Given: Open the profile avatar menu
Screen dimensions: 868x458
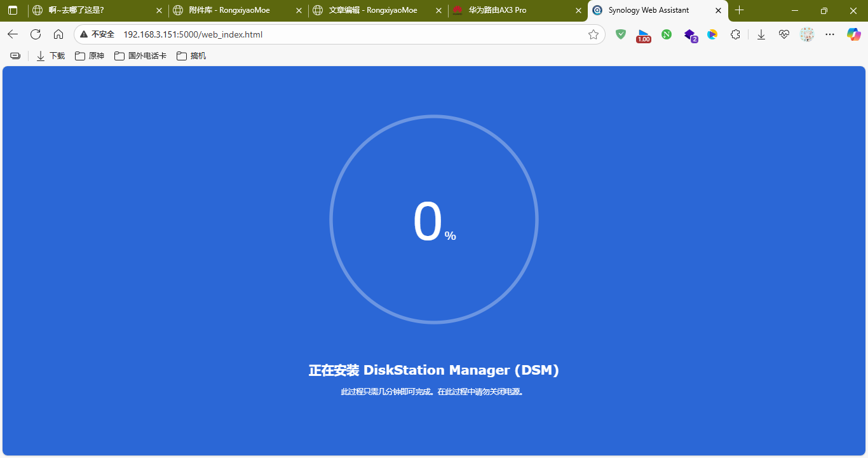Looking at the screenshot, I should point(807,34).
